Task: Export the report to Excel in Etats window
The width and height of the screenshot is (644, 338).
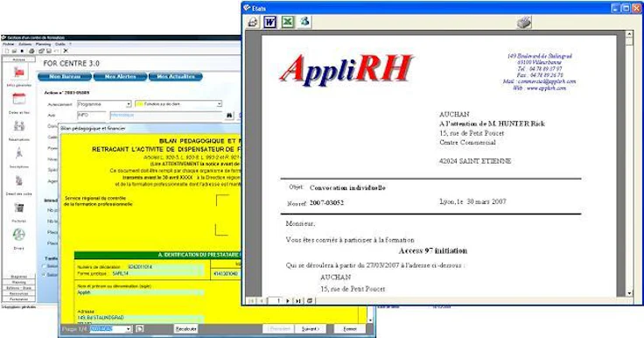Action: tap(288, 22)
